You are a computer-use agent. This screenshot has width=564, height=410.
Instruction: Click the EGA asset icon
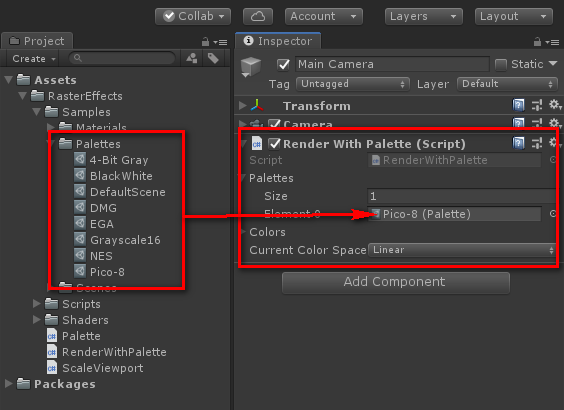coord(80,223)
